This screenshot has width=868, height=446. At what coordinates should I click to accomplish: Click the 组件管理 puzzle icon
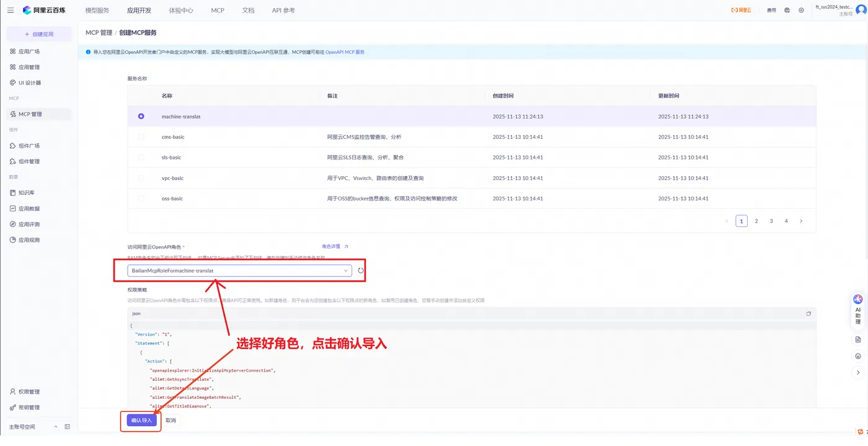[x=12, y=161]
